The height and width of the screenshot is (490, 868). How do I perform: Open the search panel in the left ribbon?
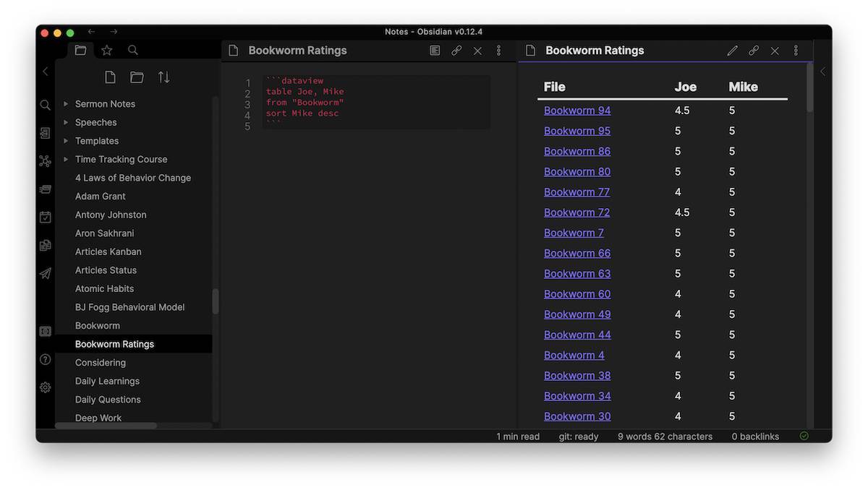pos(45,105)
